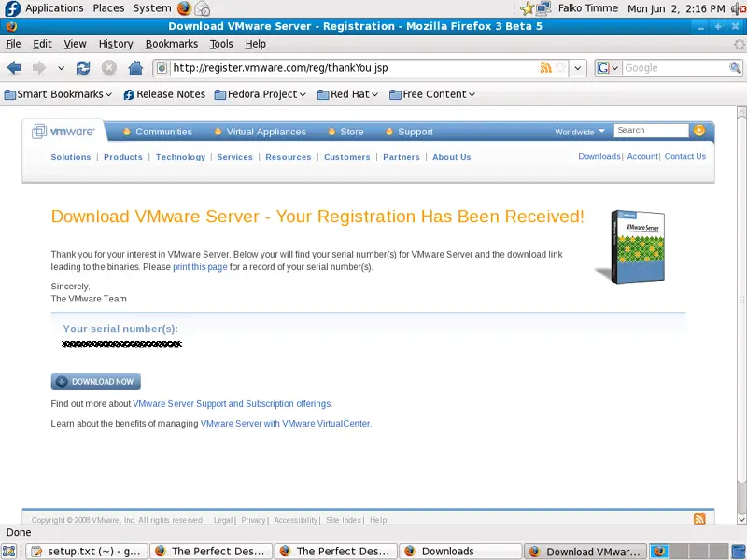
Task: Click the Downloads link at top right
Action: coord(599,156)
